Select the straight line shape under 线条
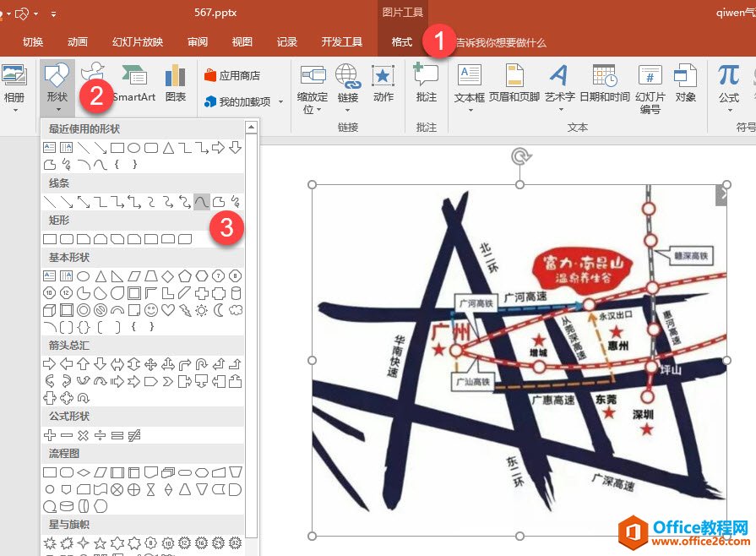 [50, 202]
